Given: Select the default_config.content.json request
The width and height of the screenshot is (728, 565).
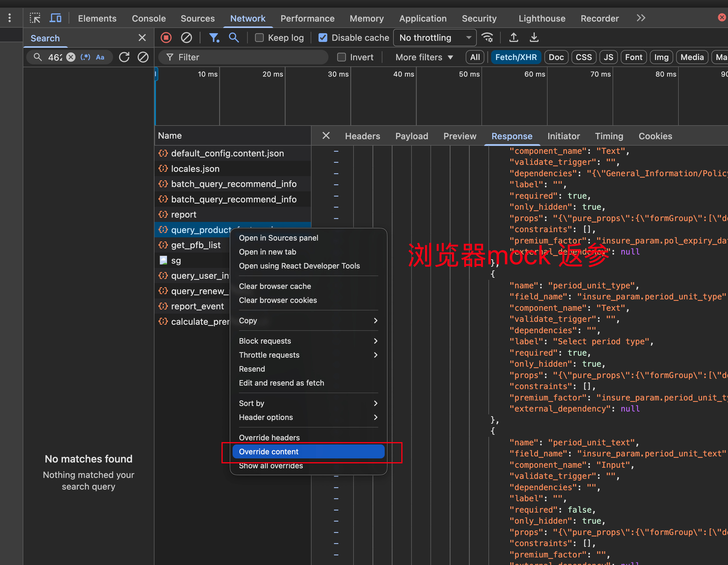Looking at the screenshot, I should pos(233,153).
